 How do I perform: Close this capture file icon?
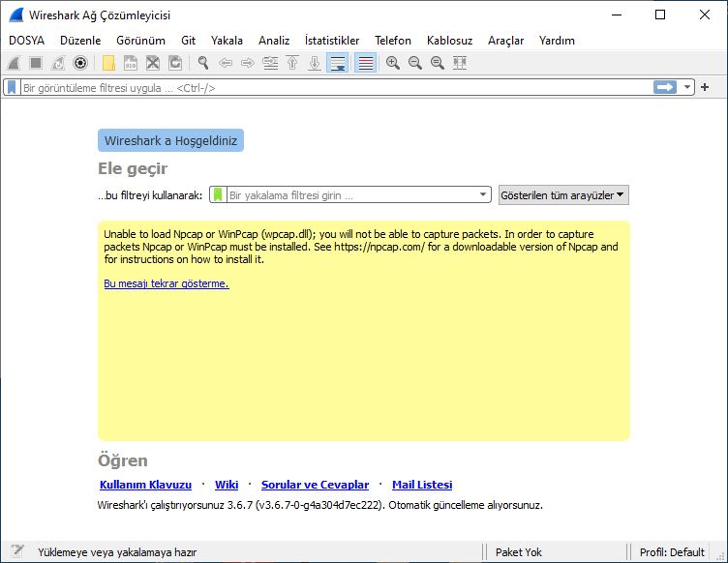(x=153, y=63)
